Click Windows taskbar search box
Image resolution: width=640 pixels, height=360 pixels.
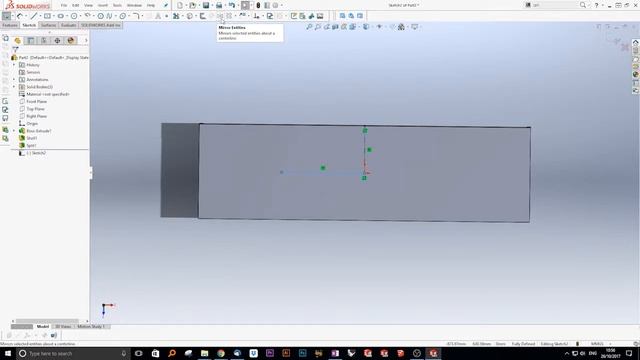[x=73, y=353]
